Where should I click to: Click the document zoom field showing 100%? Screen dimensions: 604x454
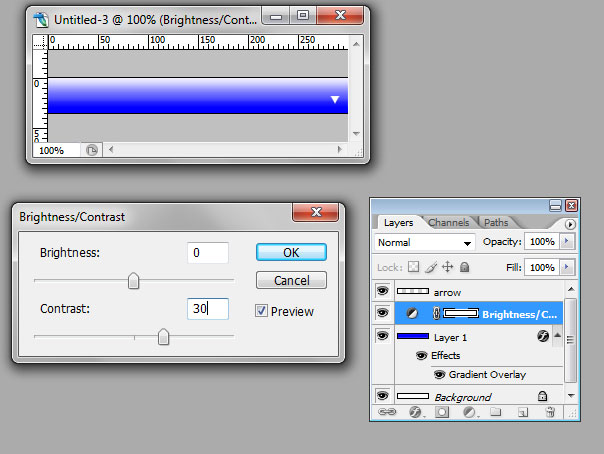pos(56,150)
